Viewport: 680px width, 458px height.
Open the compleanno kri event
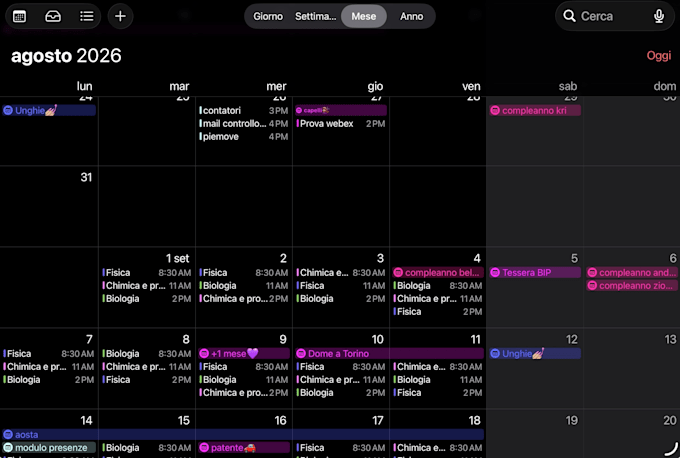coord(535,111)
